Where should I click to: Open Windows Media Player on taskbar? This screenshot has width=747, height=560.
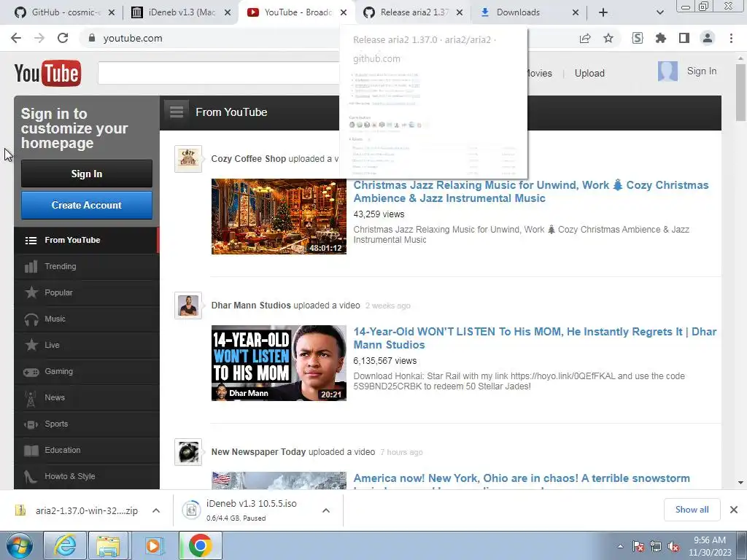[153, 545]
